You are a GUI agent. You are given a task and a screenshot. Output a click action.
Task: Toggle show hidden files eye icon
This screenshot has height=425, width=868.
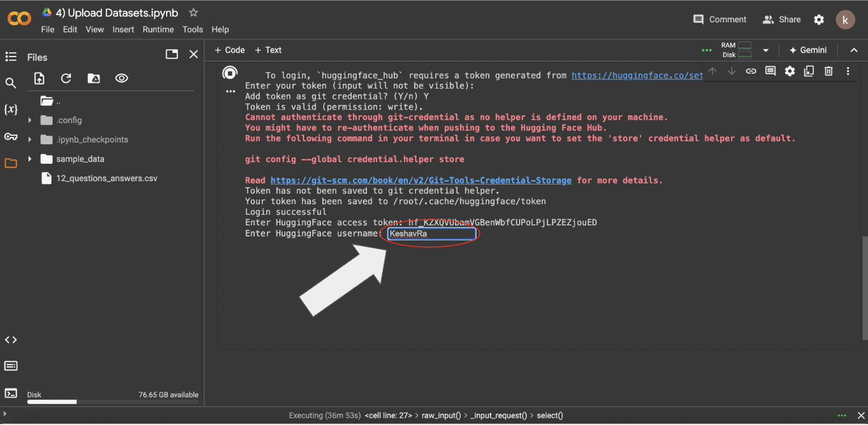click(x=122, y=79)
